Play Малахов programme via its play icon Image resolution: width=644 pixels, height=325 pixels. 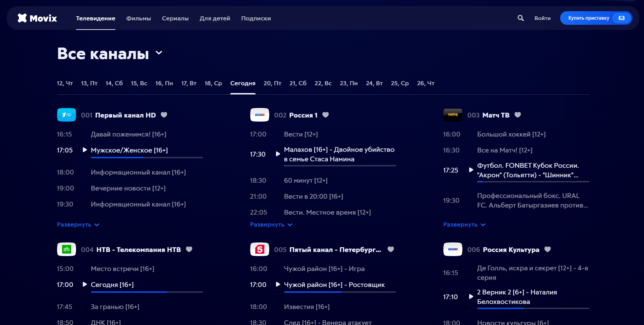click(x=278, y=154)
